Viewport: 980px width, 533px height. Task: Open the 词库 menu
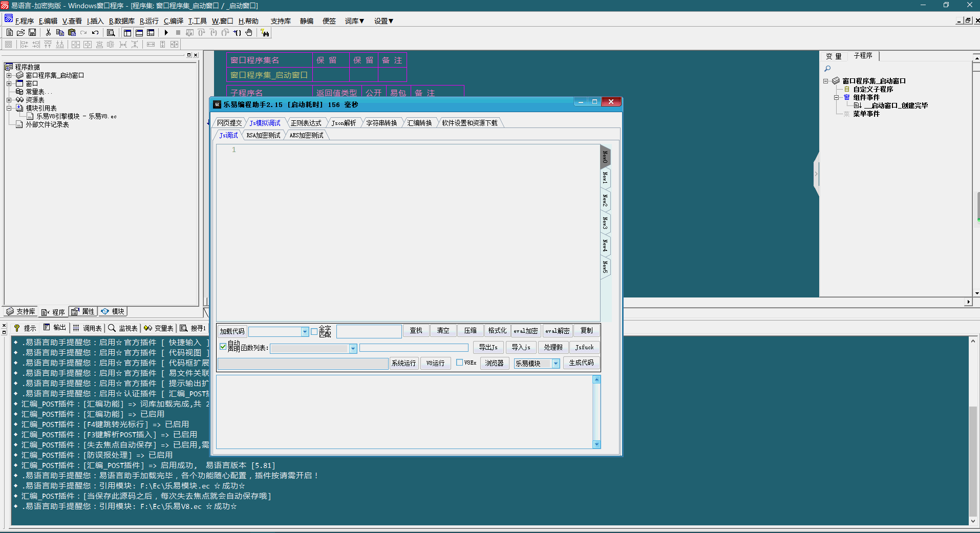tap(354, 21)
